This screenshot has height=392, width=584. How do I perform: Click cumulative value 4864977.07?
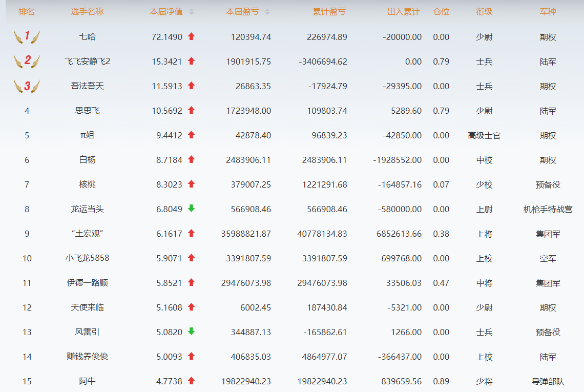pos(324,357)
